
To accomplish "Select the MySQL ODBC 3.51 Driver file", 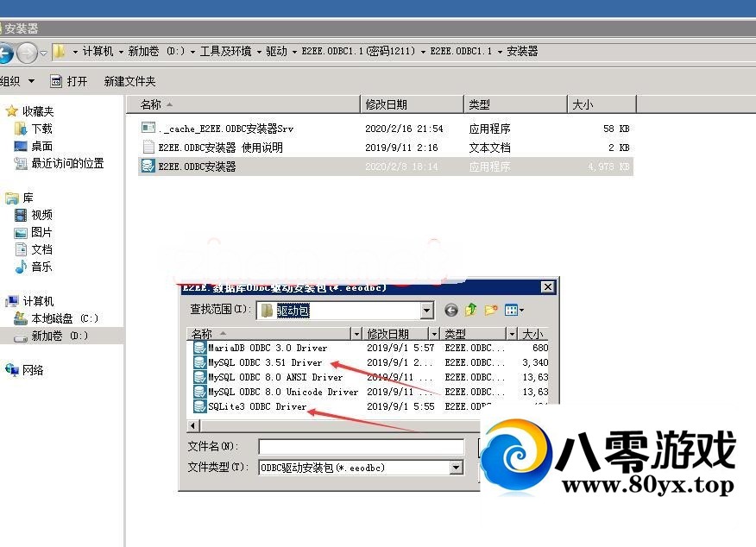I will [264, 362].
